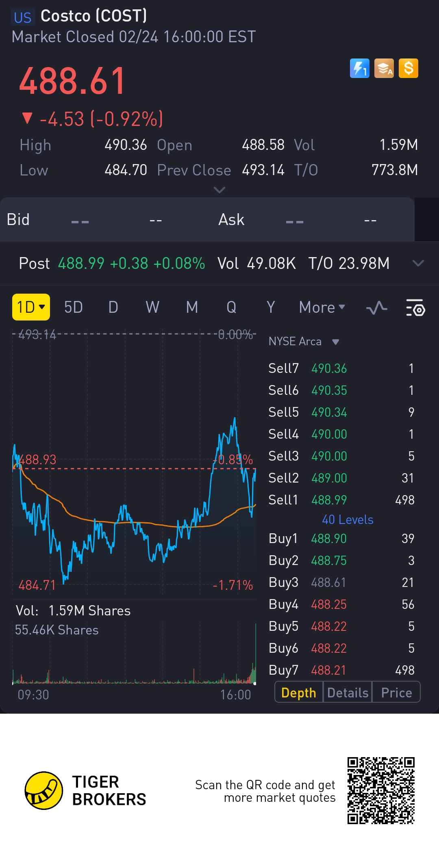Select the Price tab
The height and width of the screenshot is (868, 439).
pos(396,693)
